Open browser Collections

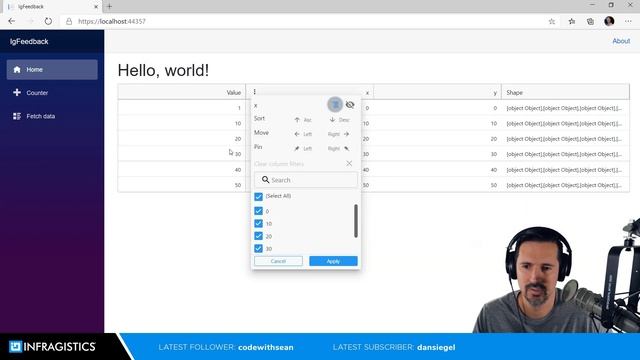click(590, 21)
